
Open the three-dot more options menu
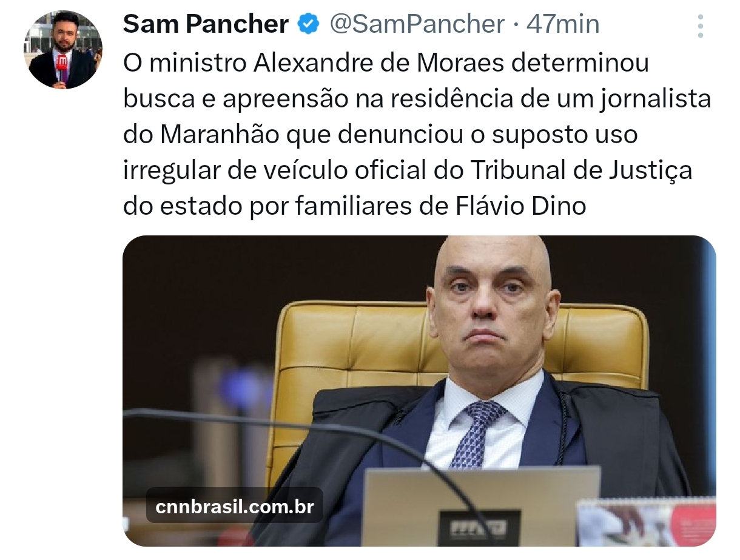pos(701,26)
